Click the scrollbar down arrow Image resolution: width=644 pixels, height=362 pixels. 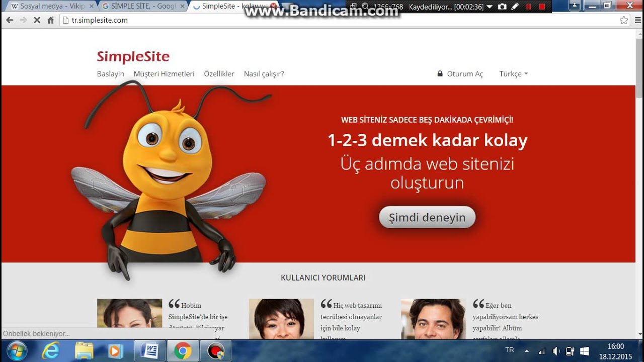click(x=639, y=335)
